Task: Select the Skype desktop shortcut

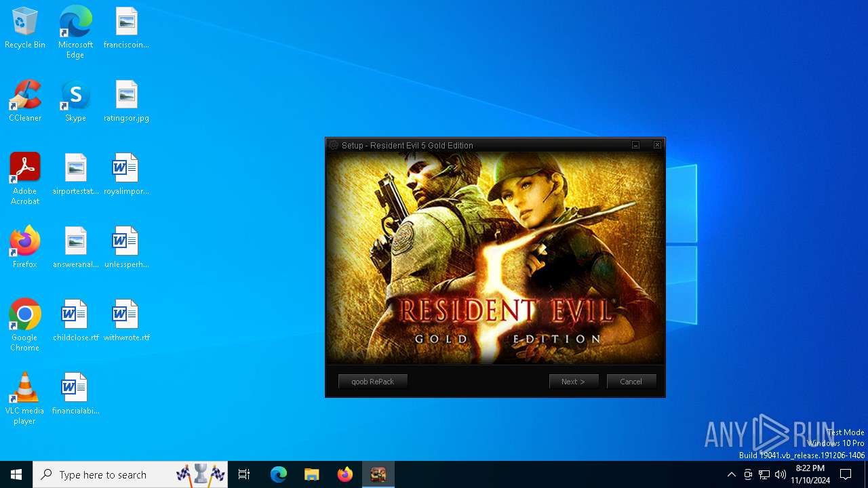Action: (x=75, y=102)
